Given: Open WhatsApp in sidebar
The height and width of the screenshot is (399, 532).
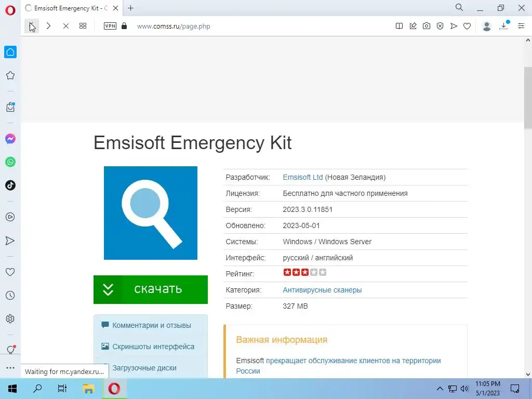Looking at the screenshot, I should tap(10, 162).
